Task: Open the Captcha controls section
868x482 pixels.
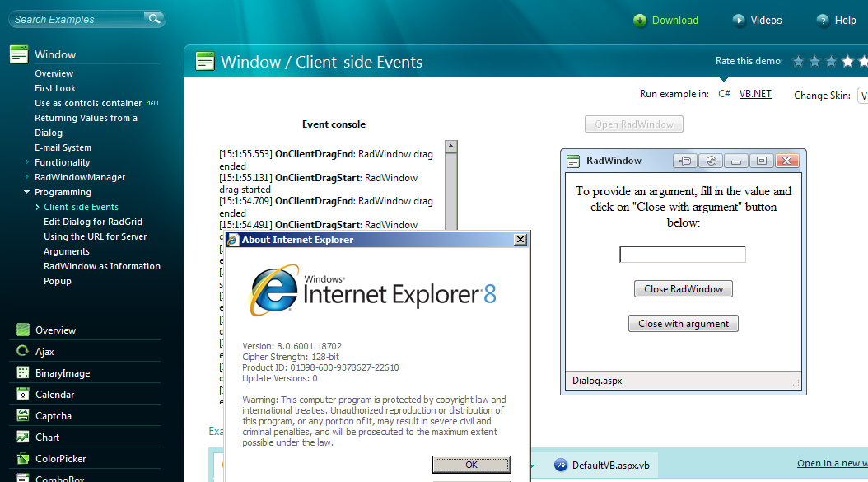Action: (54, 416)
